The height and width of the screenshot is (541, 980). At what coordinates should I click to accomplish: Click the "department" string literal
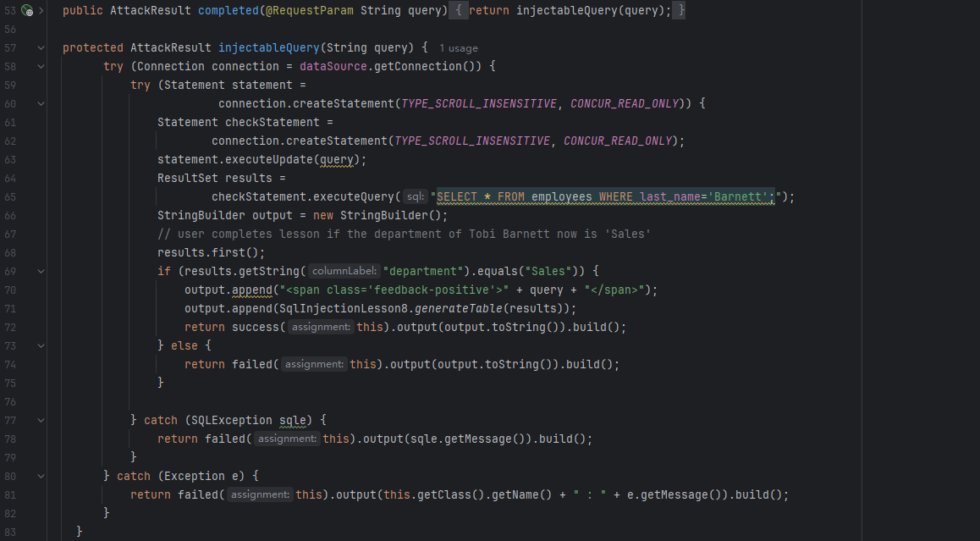424,272
